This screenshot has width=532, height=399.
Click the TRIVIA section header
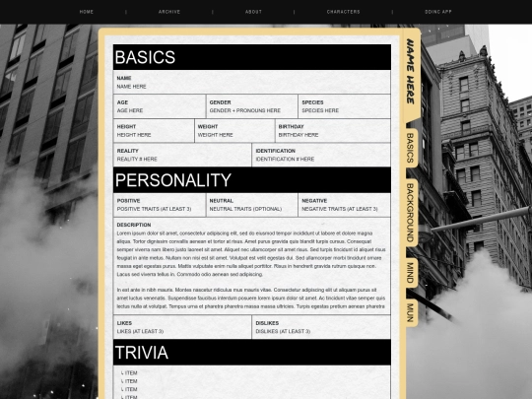[252, 352]
